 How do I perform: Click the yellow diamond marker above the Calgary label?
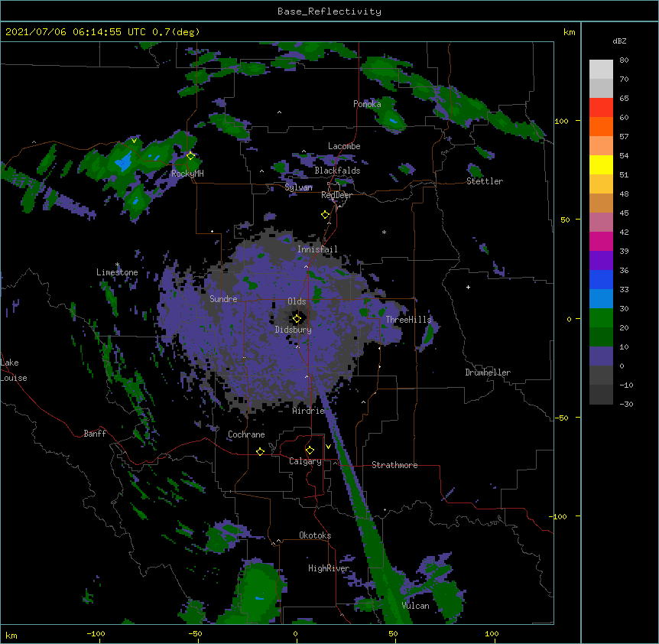click(x=310, y=450)
